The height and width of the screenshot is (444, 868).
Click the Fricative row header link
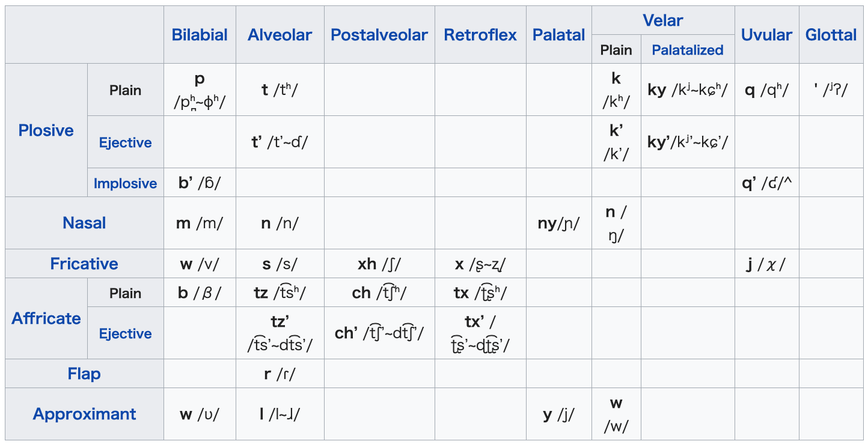pos(84,264)
